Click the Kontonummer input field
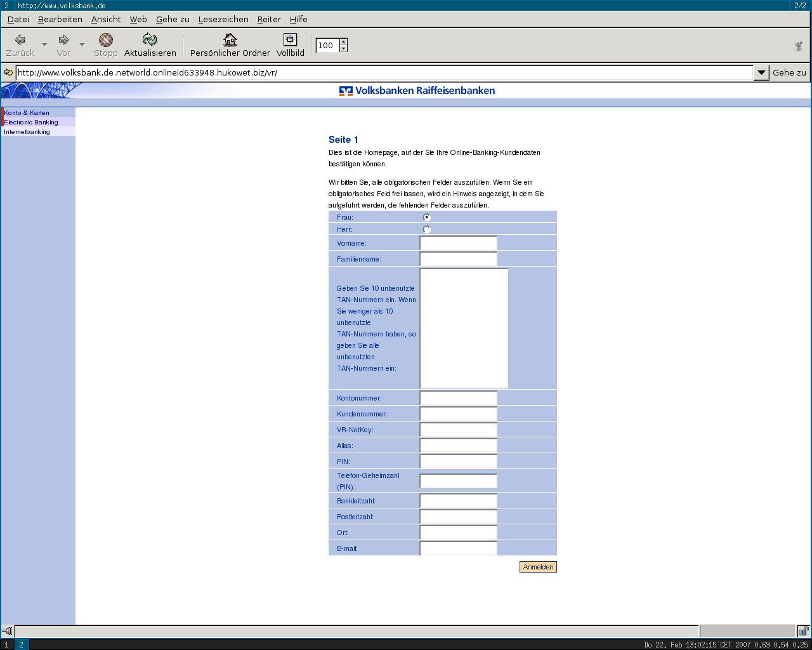The image size is (812, 650). pos(459,398)
